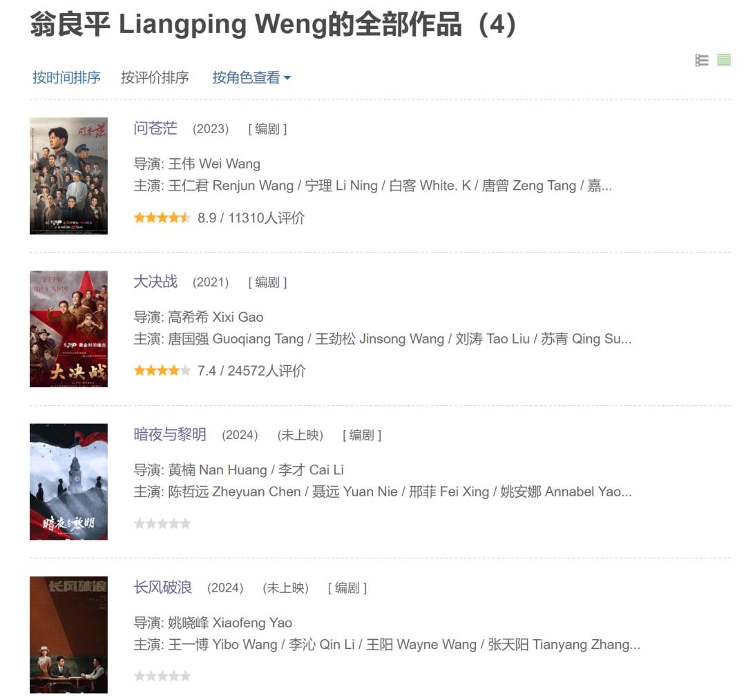Click the 8.9 star rating for 问苍茫
This screenshot has height=700, width=746.
click(x=162, y=217)
